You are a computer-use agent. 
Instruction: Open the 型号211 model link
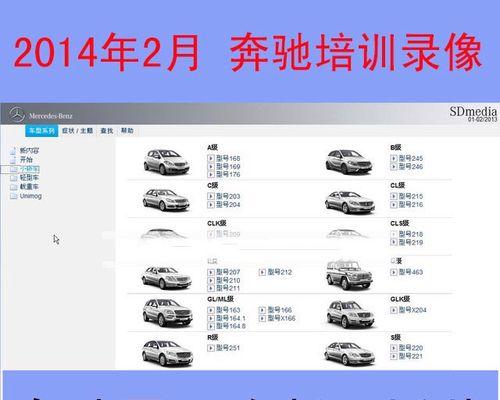(x=228, y=288)
